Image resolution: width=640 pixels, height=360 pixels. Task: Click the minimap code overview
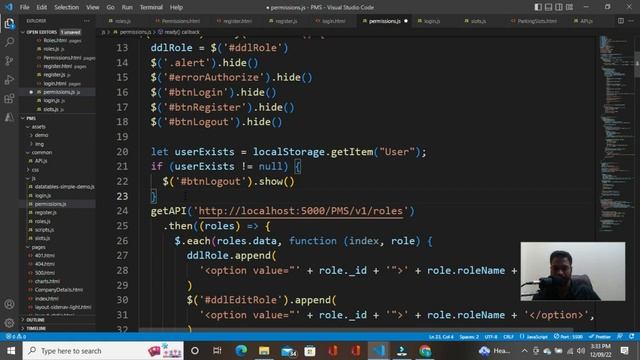point(616,135)
